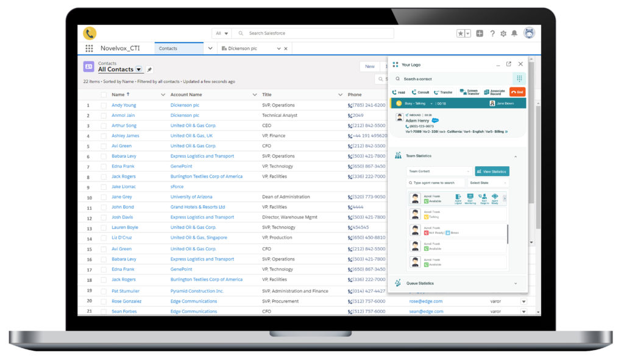Switch to the Contacts tab
This screenshot has width=624, height=364.
[x=179, y=49]
